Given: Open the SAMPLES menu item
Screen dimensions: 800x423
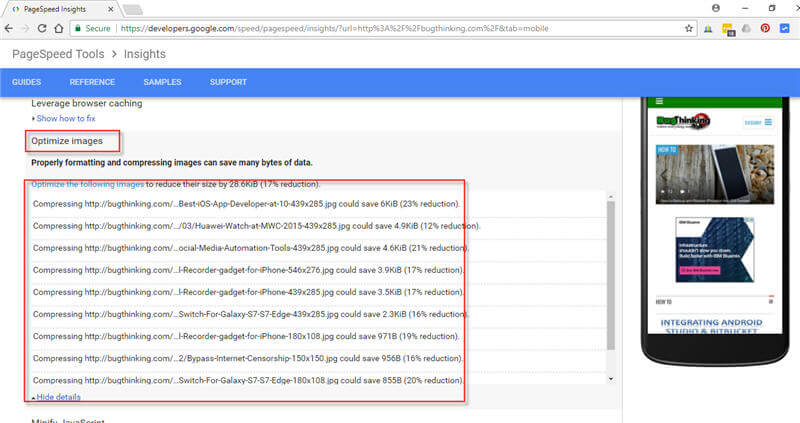Looking at the screenshot, I should (x=162, y=82).
